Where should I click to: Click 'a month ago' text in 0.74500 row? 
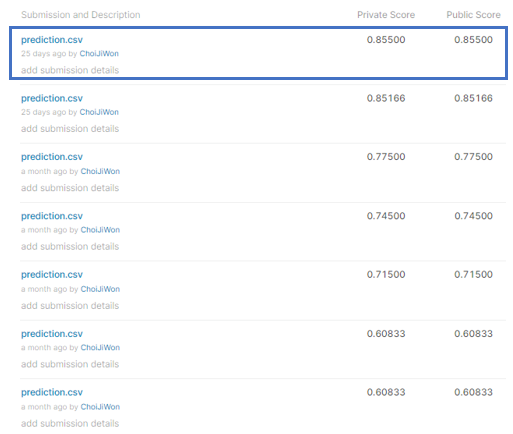coord(44,230)
